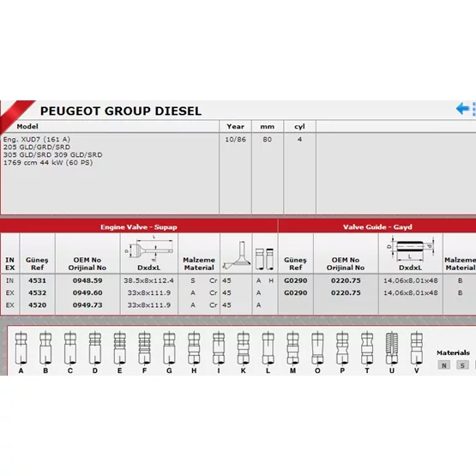The image size is (476, 476).
Task: Click Güneş Ref 4531
Action: coord(38,280)
